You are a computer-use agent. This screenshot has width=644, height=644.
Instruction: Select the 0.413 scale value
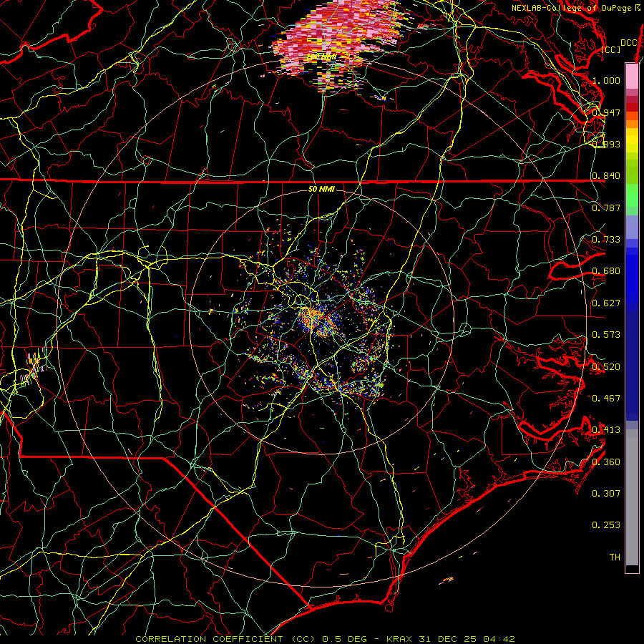coord(606,430)
